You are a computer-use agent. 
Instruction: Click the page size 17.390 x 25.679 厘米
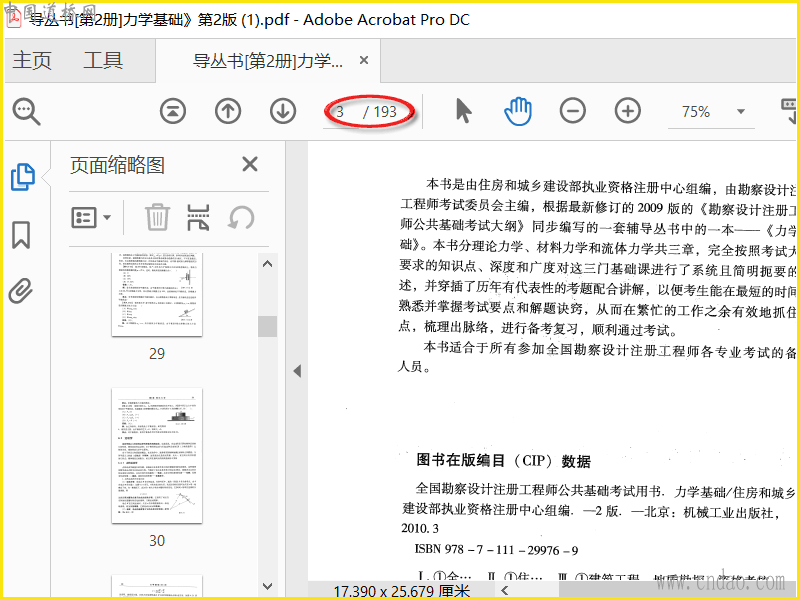pos(402,592)
